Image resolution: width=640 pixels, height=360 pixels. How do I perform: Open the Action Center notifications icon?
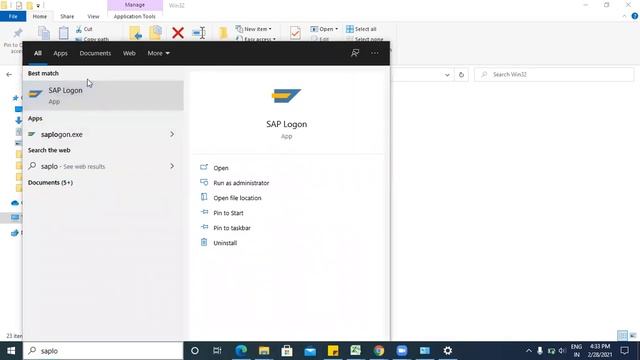pyautogui.click(x=624, y=351)
